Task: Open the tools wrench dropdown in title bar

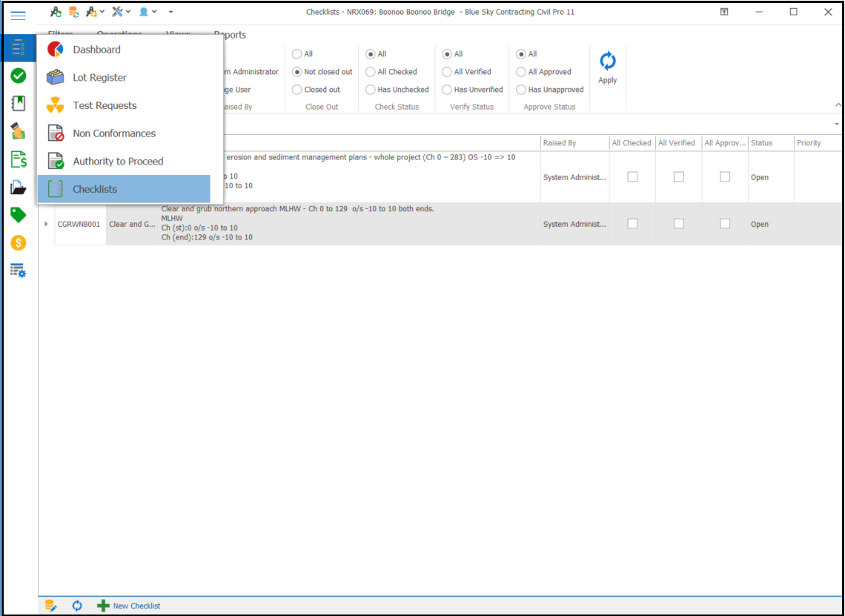Action: (x=122, y=12)
